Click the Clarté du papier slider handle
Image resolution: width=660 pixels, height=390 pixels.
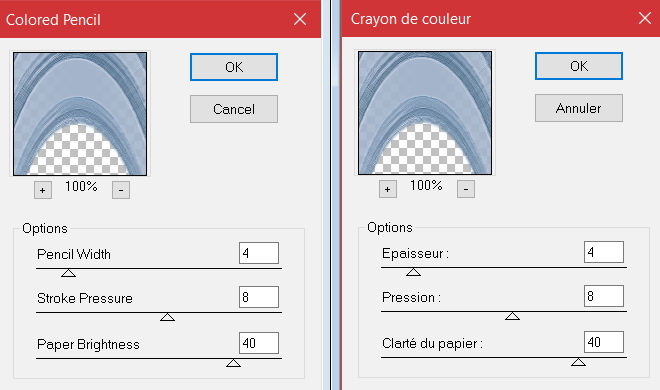pos(578,362)
